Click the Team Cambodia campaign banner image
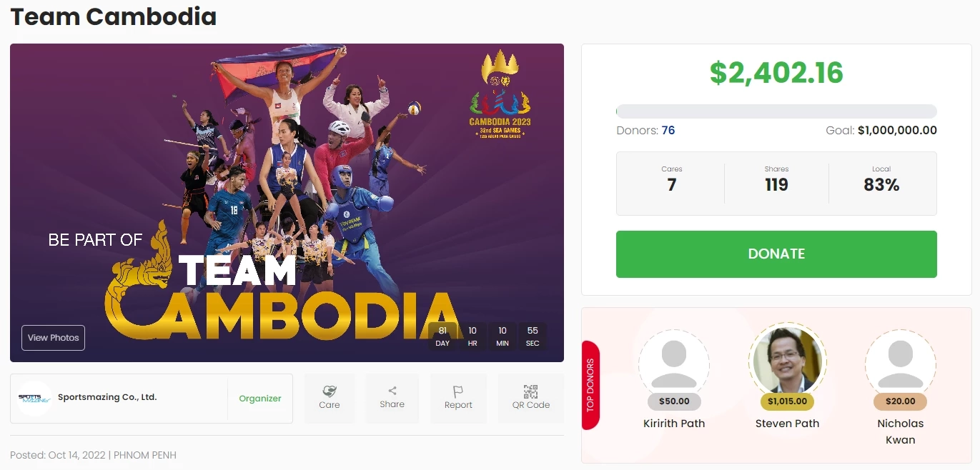Viewport: 980px width, 470px height. tap(286, 179)
